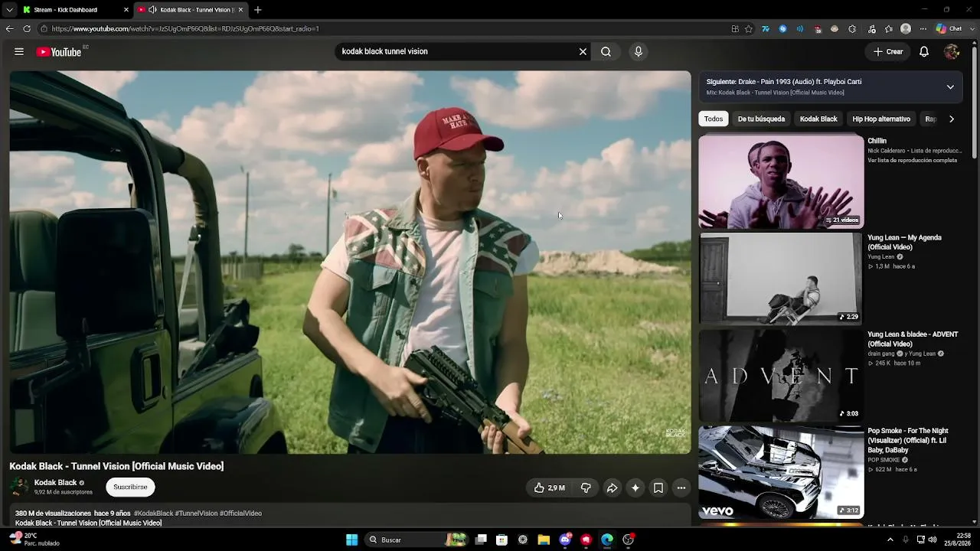Click the sparkle Ask icon below video
Screen dimensions: 980x551
tap(635, 487)
